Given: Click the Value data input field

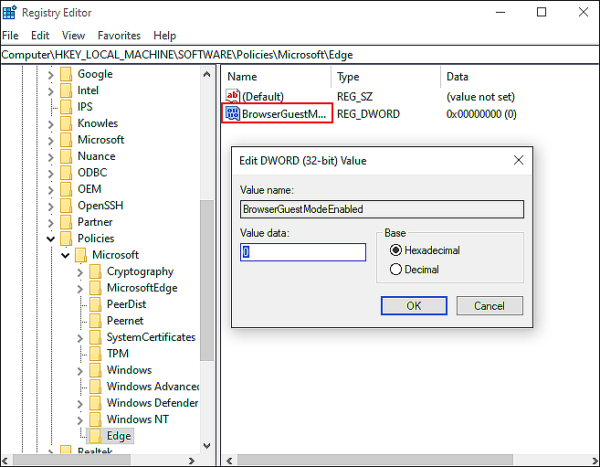Looking at the screenshot, I should point(303,253).
